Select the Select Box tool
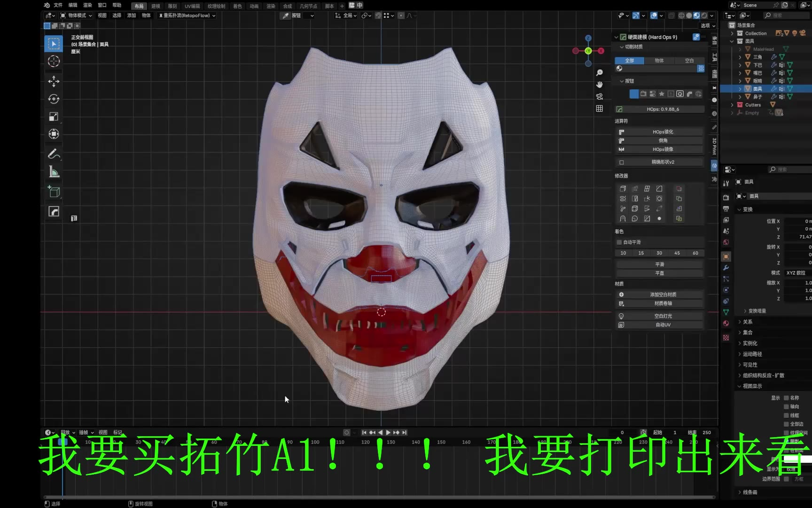Screen dimensions: 812x508 [x=54, y=44]
